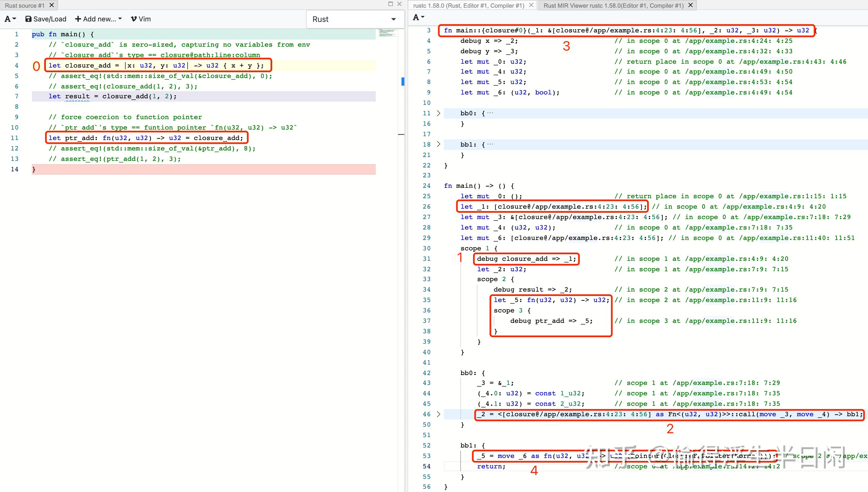
Task: Click the Save/Load floppy disk icon
Action: (28, 19)
